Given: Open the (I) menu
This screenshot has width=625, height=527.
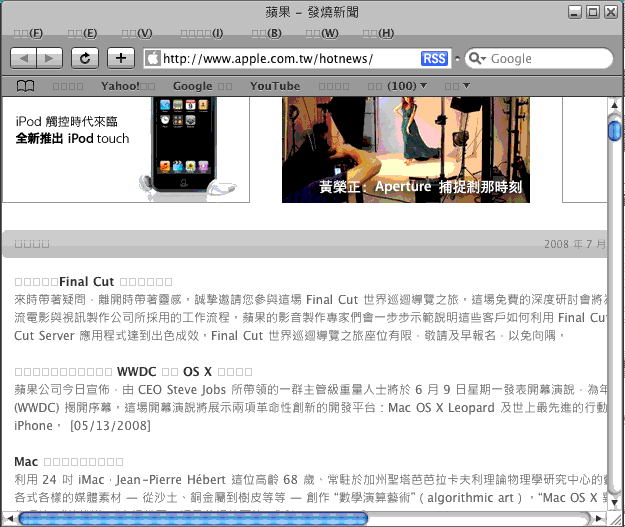Looking at the screenshot, I should pos(202,33).
